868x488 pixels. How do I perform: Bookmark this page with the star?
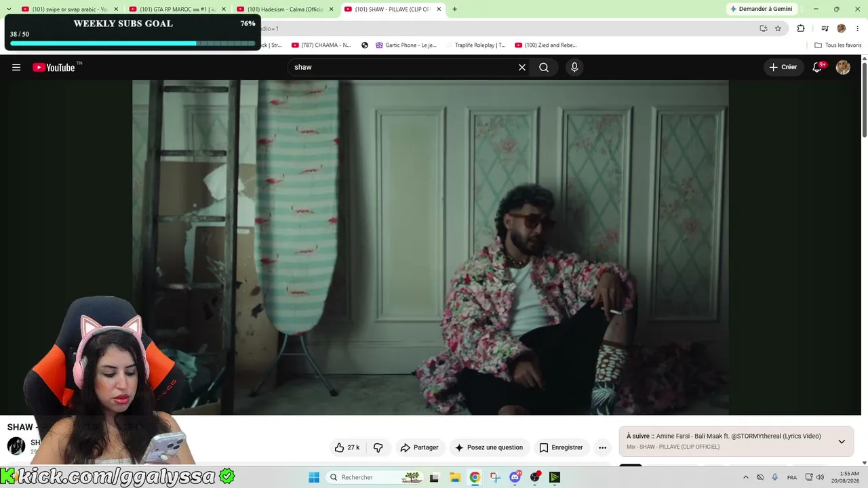pyautogui.click(x=778, y=28)
